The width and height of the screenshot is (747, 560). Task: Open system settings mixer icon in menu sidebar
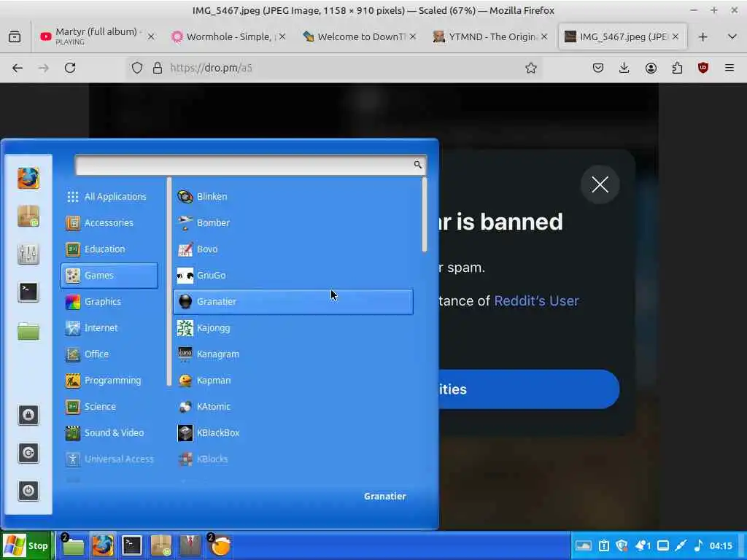(28, 254)
